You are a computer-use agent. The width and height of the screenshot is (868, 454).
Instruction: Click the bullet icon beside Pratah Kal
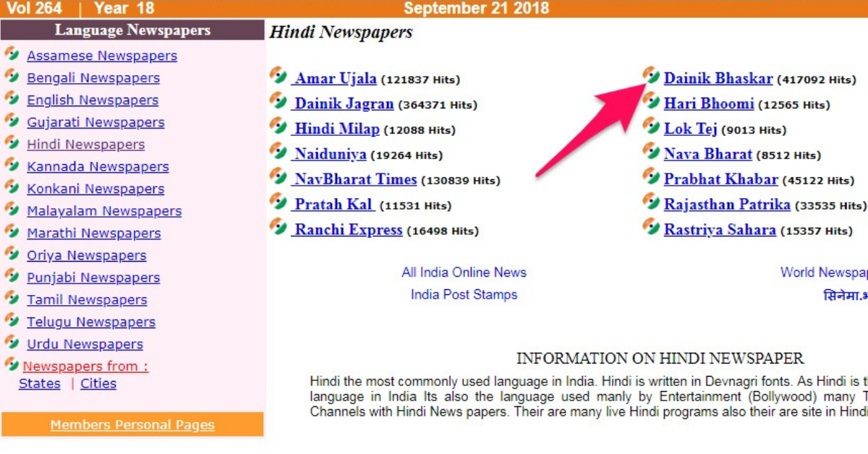click(x=278, y=202)
